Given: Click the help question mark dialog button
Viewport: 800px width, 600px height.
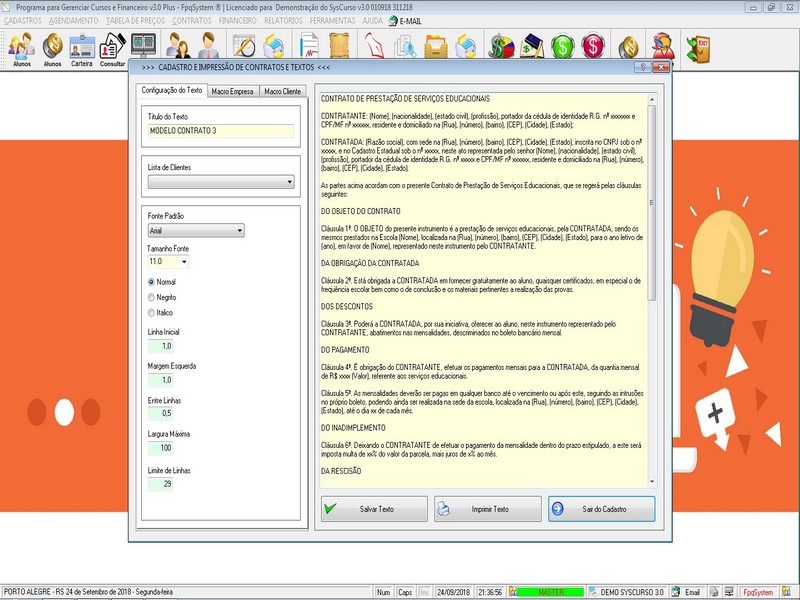Looking at the screenshot, I should [643, 67].
